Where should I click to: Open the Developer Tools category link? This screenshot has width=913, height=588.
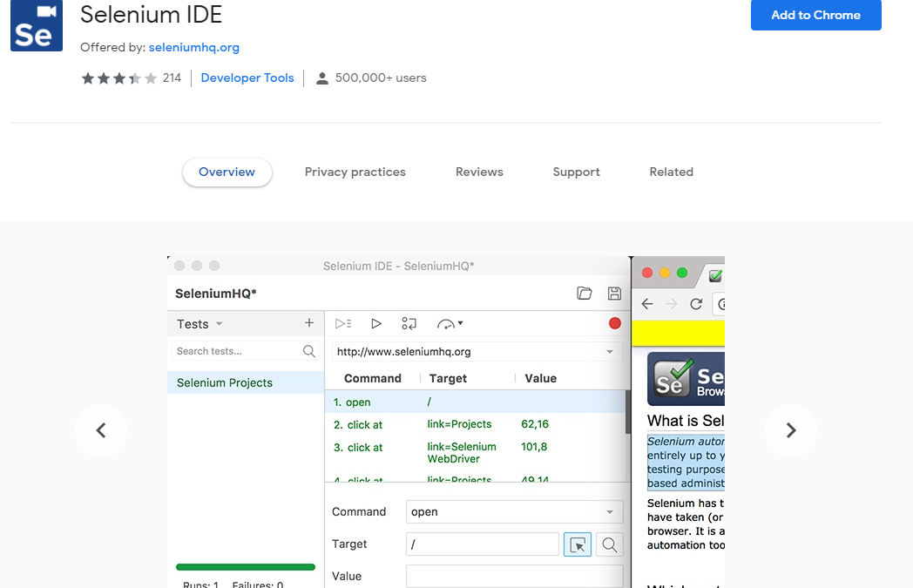click(247, 78)
